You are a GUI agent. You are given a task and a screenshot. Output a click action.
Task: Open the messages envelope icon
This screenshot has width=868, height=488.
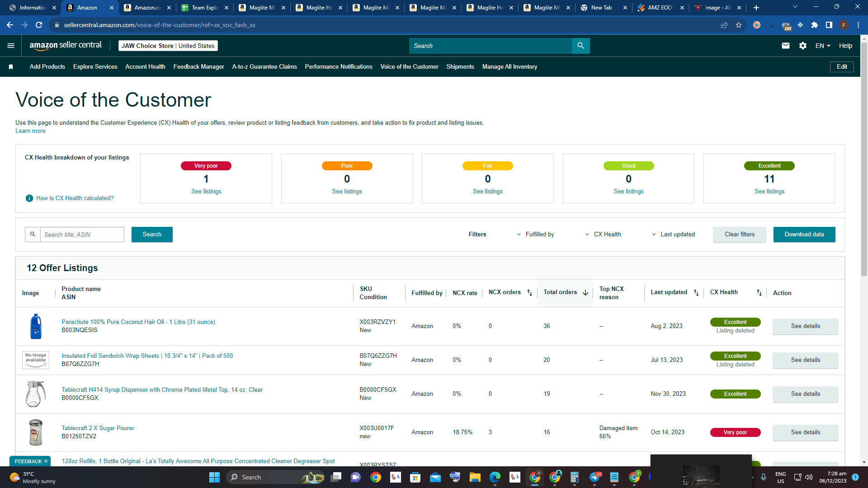pyautogui.click(x=786, y=46)
